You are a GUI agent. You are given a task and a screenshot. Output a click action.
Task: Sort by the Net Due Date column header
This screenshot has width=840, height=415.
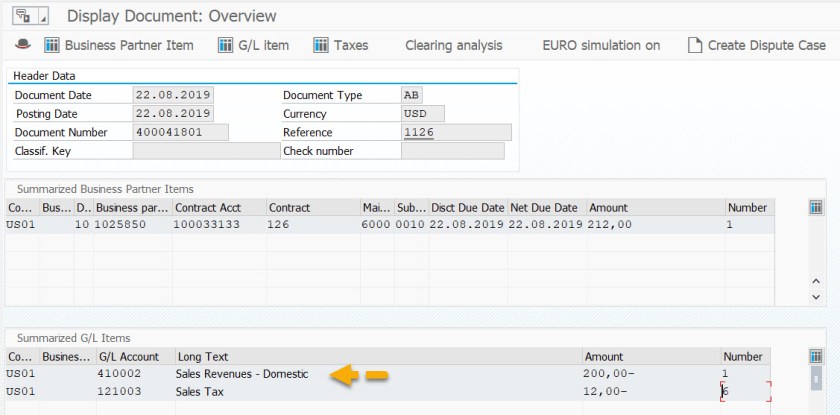[x=545, y=207]
